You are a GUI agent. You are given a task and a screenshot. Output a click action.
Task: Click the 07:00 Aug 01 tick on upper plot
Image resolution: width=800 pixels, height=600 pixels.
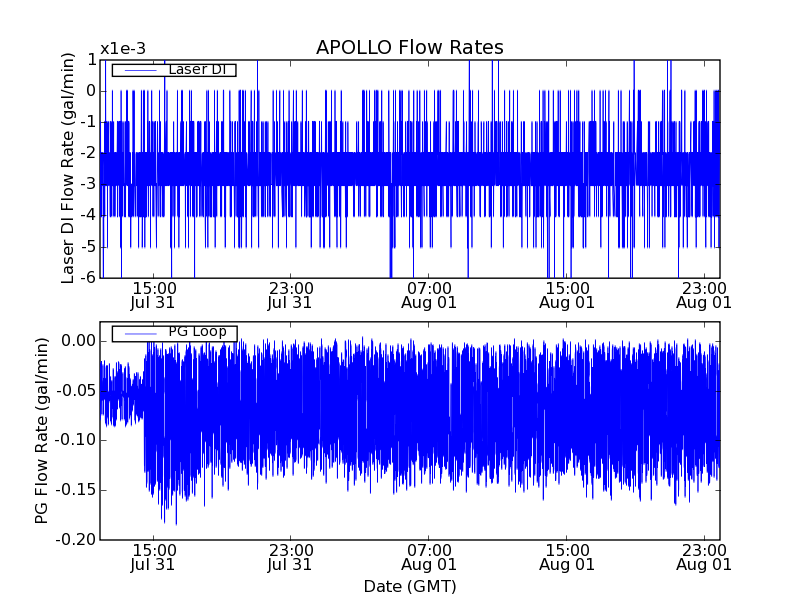pos(429,294)
